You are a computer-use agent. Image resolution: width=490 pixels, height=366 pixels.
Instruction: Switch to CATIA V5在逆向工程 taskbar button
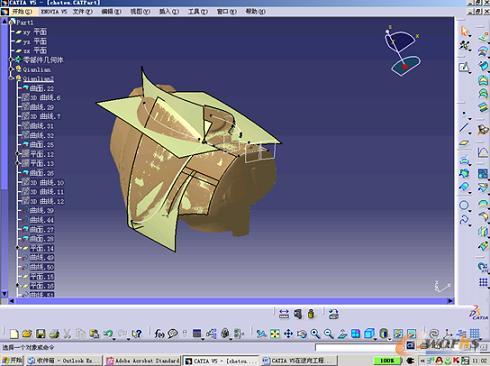coord(299,360)
